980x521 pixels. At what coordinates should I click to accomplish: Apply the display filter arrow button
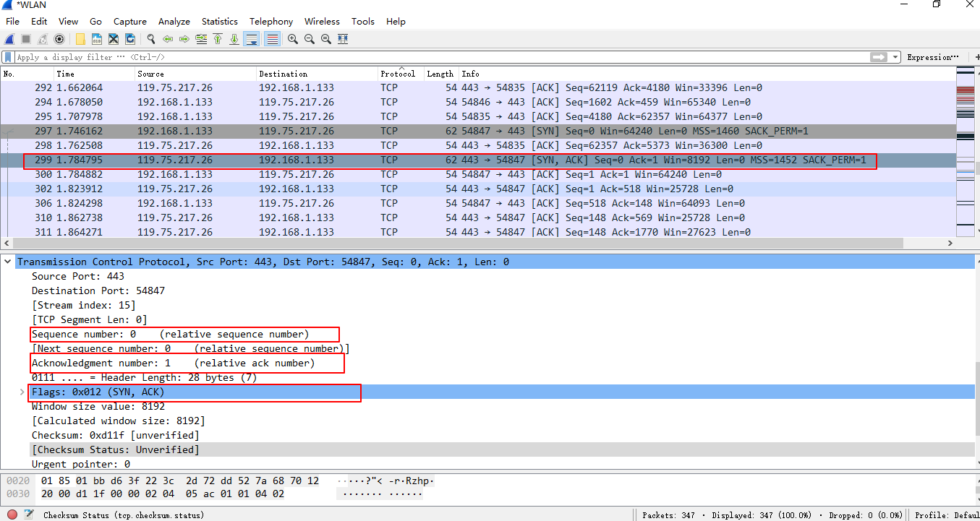click(879, 57)
